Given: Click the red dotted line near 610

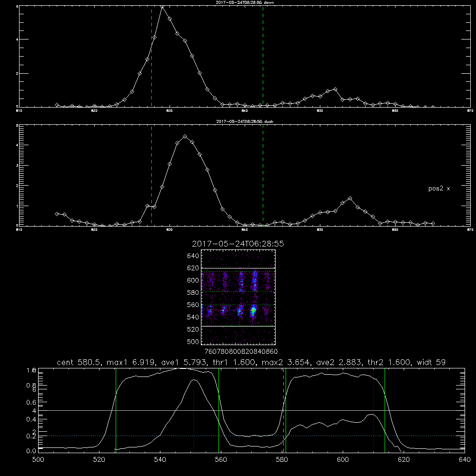Looking at the screenshot, I should 373,410.
